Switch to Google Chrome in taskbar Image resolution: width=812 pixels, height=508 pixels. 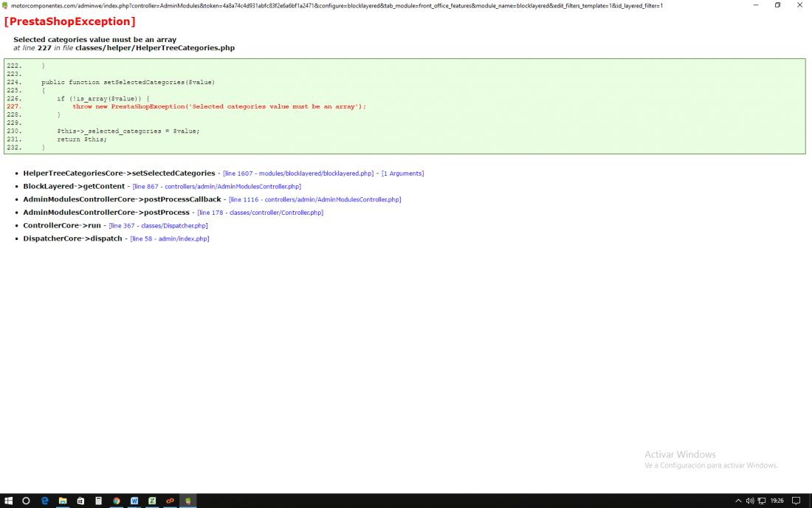point(117,501)
